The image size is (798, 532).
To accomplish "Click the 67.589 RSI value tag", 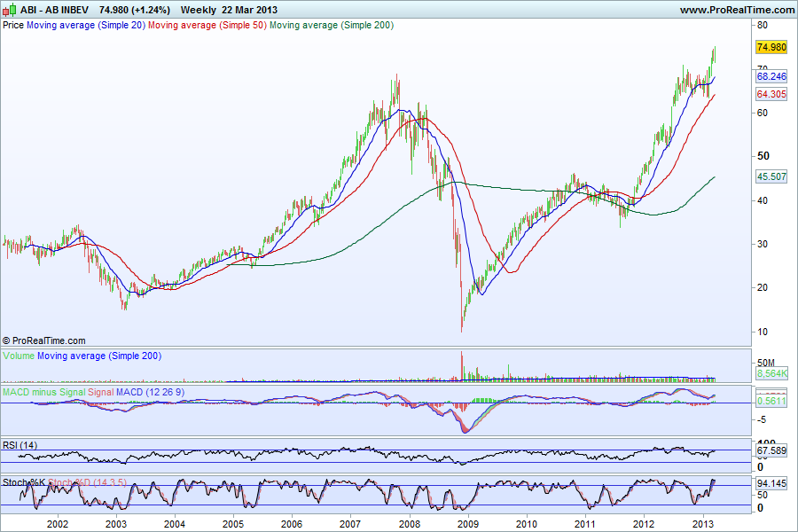I will pos(771,450).
